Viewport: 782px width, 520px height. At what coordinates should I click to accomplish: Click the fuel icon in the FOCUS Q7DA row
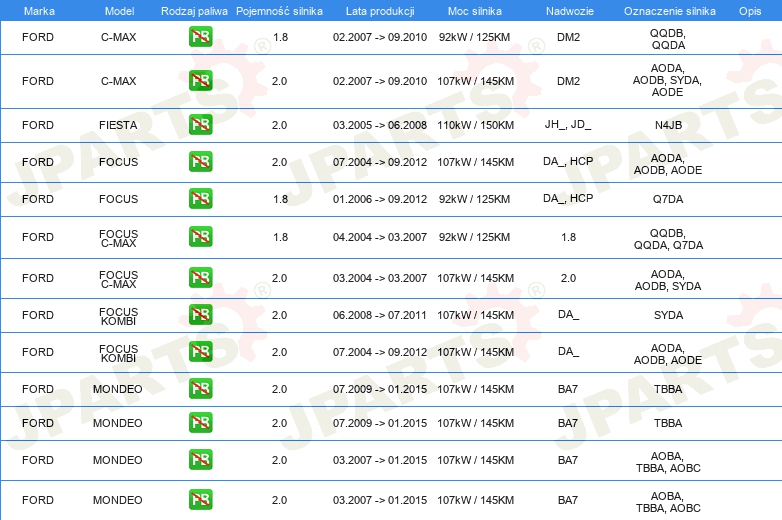(x=200, y=198)
